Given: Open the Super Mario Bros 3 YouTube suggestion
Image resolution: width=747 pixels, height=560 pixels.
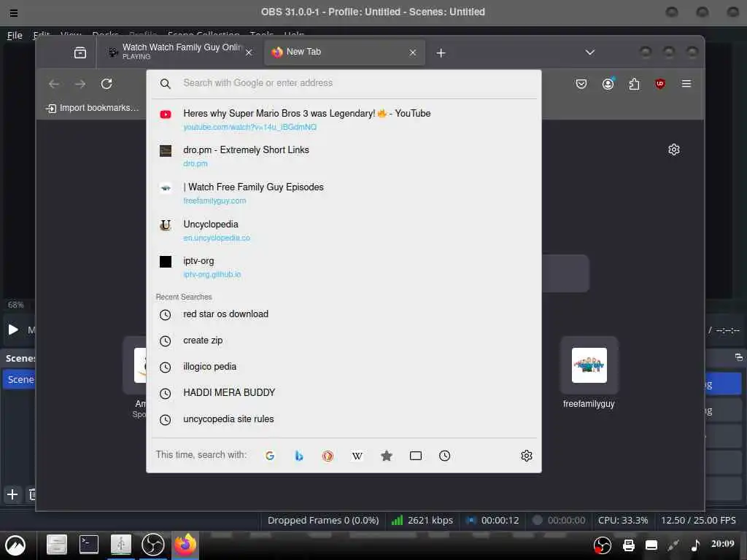Looking at the screenshot, I should tap(344, 119).
